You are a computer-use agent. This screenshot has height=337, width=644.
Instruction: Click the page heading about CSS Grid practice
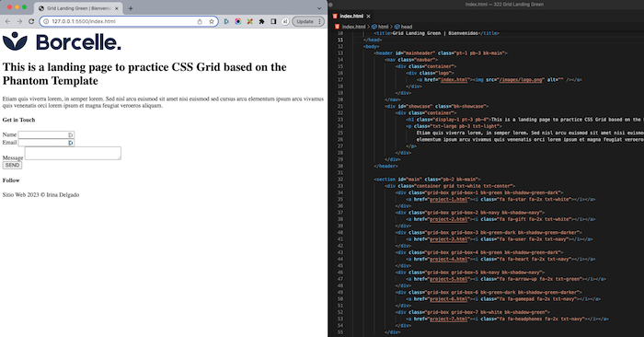[144, 74]
